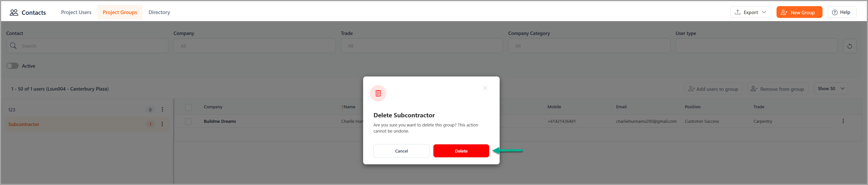Click the Help question mark icon
868x185 pixels.
(834, 12)
